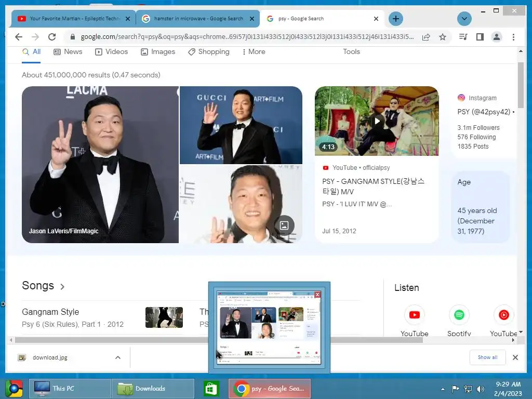Click the horizontal scrollbar at page bottom
This screenshot has width=532, height=399.
(219, 340)
